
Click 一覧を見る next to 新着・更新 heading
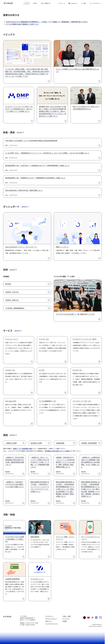point(20,133)
